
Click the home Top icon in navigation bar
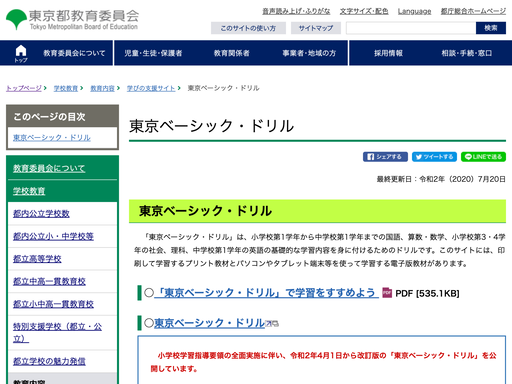(x=21, y=53)
